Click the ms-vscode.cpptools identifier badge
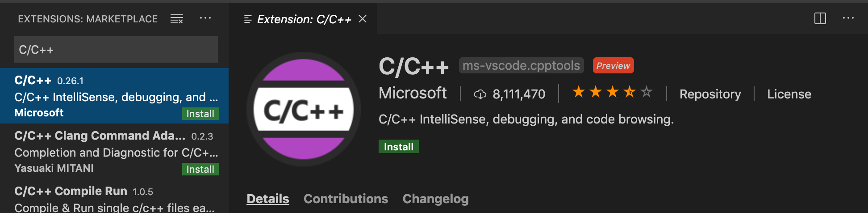868x213 pixels. (x=521, y=66)
